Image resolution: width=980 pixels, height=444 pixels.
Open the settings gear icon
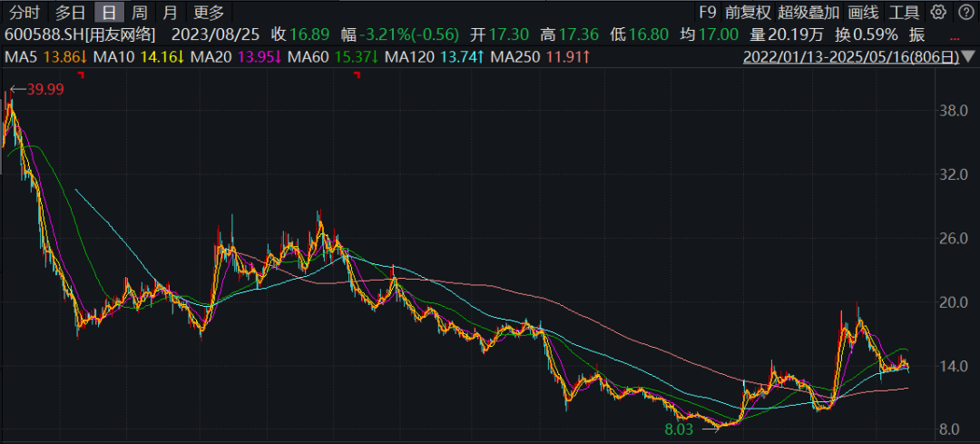[x=939, y=12]
